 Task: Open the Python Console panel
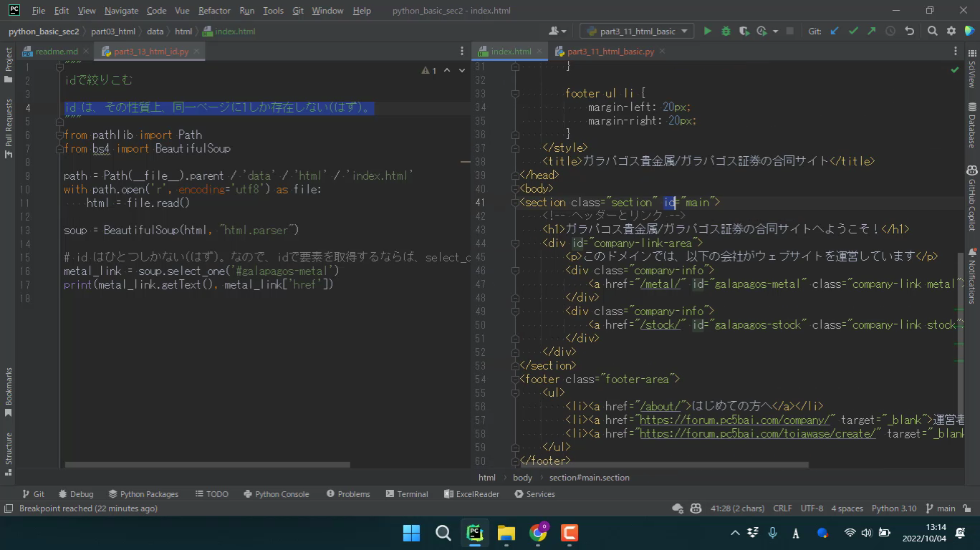[277, 494]
